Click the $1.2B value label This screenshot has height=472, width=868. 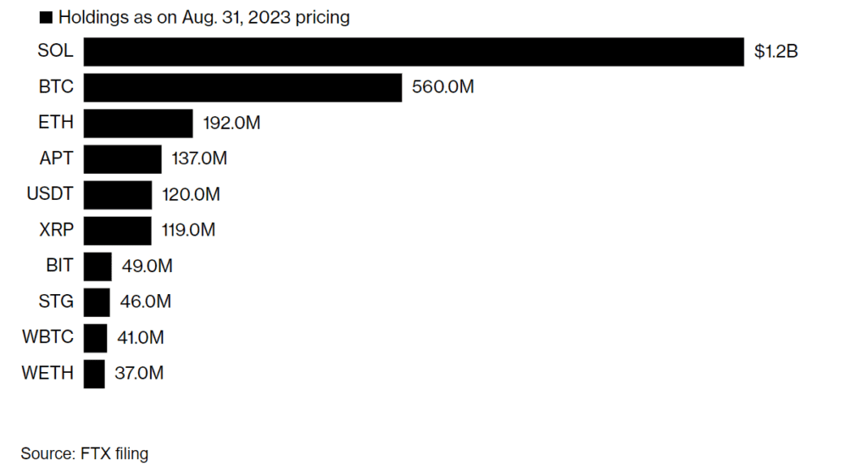[x=776, y=52]
